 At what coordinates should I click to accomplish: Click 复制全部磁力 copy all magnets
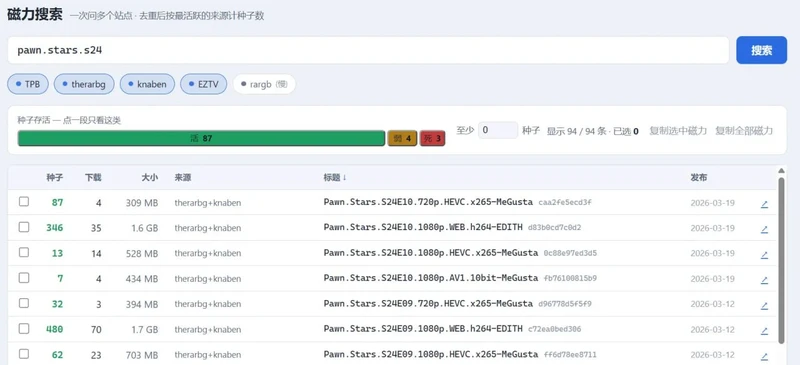(744, 131)
